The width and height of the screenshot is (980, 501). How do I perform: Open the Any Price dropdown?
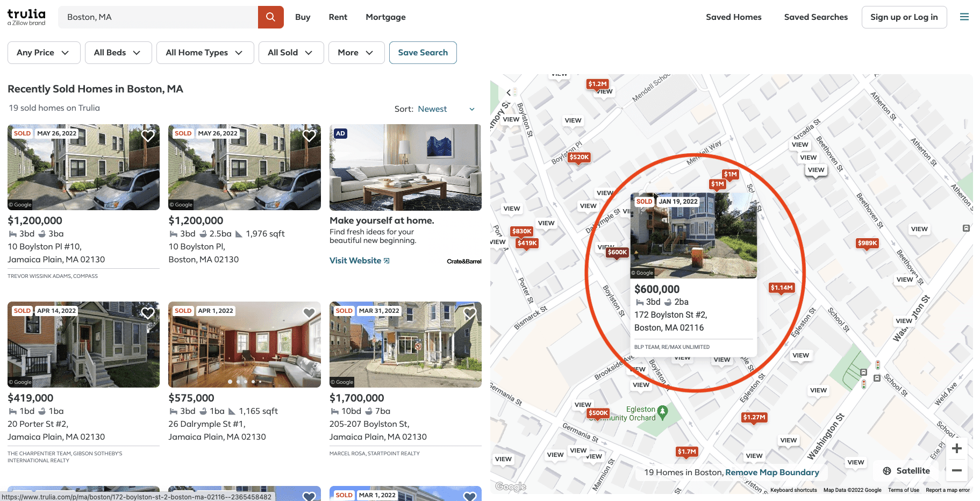pyautogui.click(x=44, y=53)
